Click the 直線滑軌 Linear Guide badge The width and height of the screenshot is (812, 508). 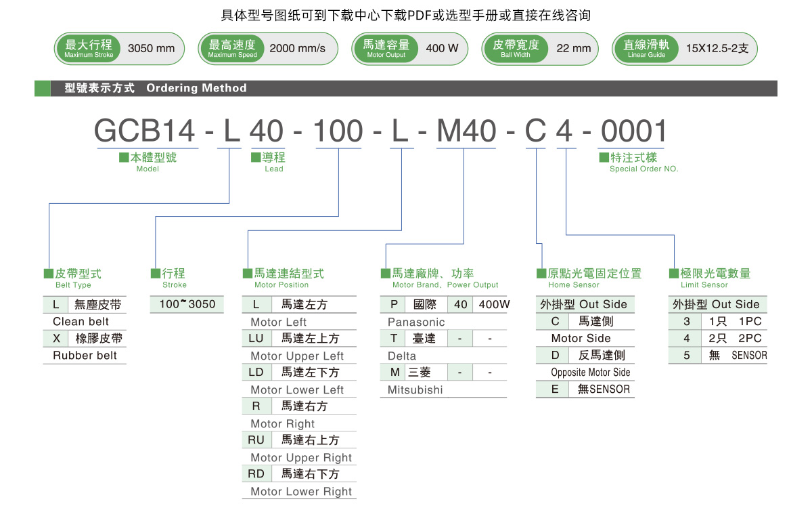(646, 48)
